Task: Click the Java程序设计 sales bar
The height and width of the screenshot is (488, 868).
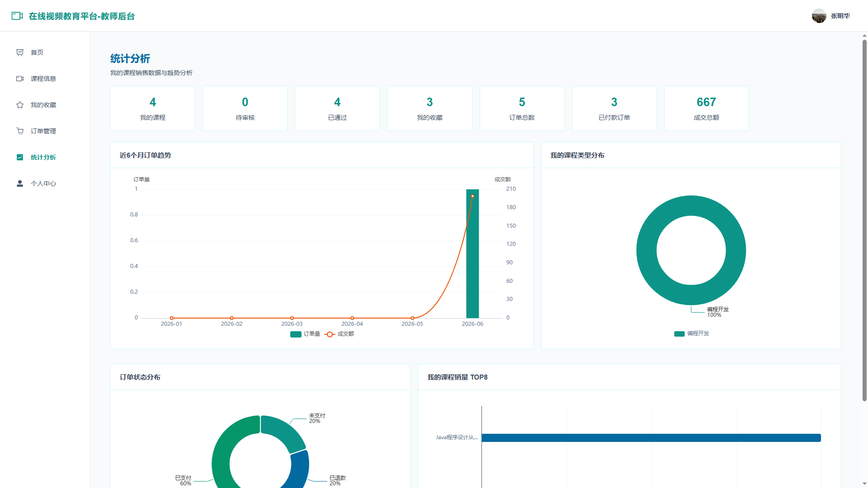Action: tap(651, 438)
